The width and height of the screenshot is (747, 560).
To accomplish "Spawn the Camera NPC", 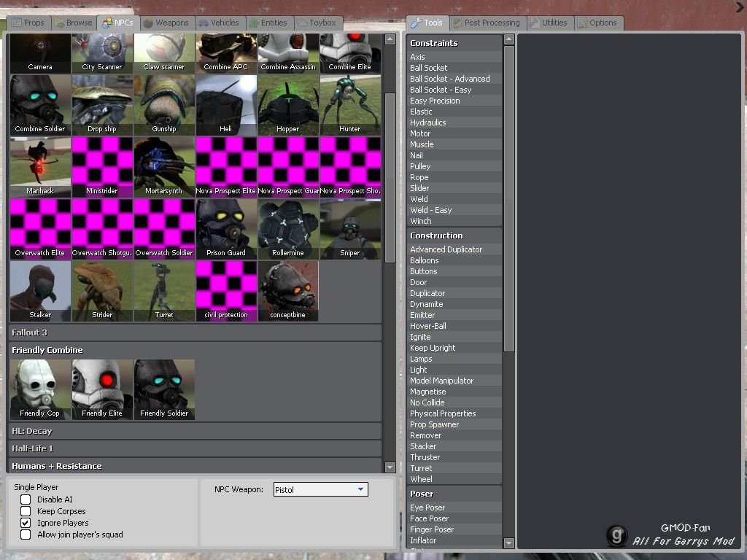I will (x=40, y=52).
